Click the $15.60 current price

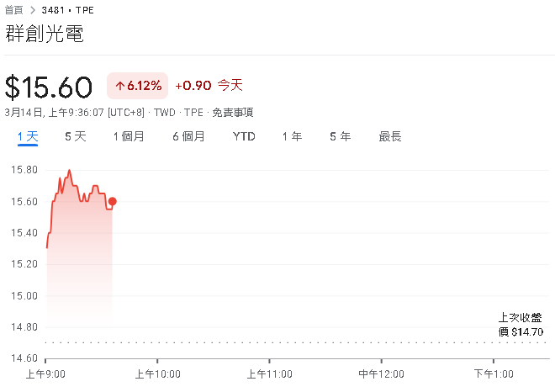tap(49, 87)
